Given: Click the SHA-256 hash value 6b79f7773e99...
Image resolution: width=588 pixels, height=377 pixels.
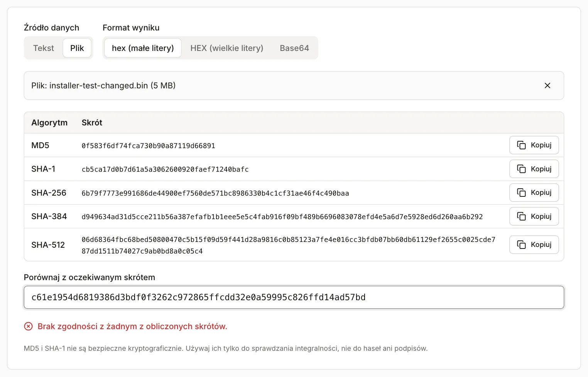Looking at the screenshot, I should click(x=215, y=193).
